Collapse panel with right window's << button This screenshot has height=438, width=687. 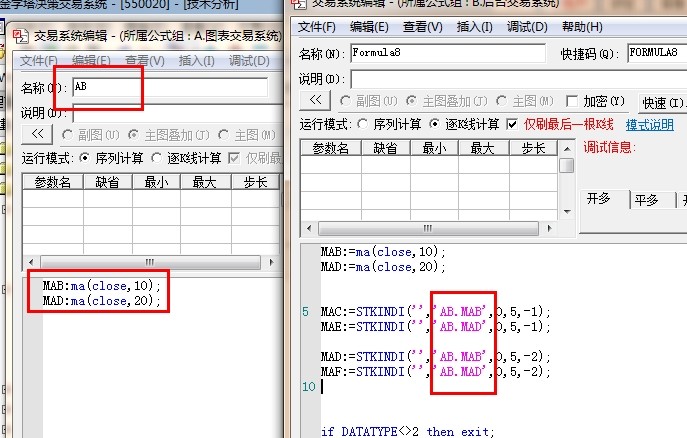click(x=315, y=101)
